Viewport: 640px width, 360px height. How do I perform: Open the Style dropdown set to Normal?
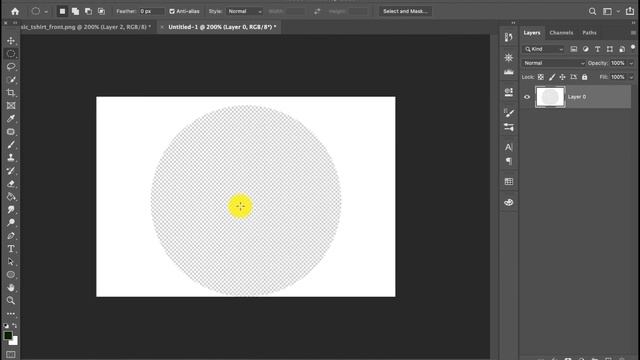tap(244, 11)
